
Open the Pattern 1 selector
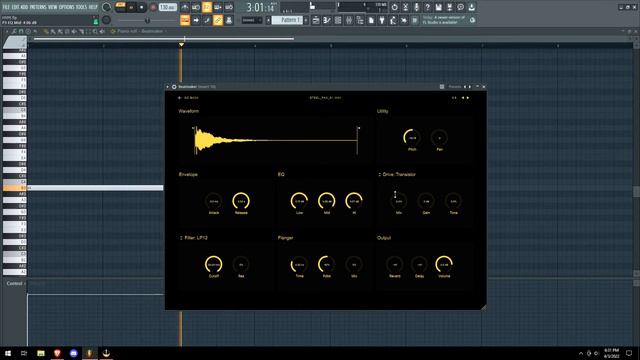coord(287,20)
